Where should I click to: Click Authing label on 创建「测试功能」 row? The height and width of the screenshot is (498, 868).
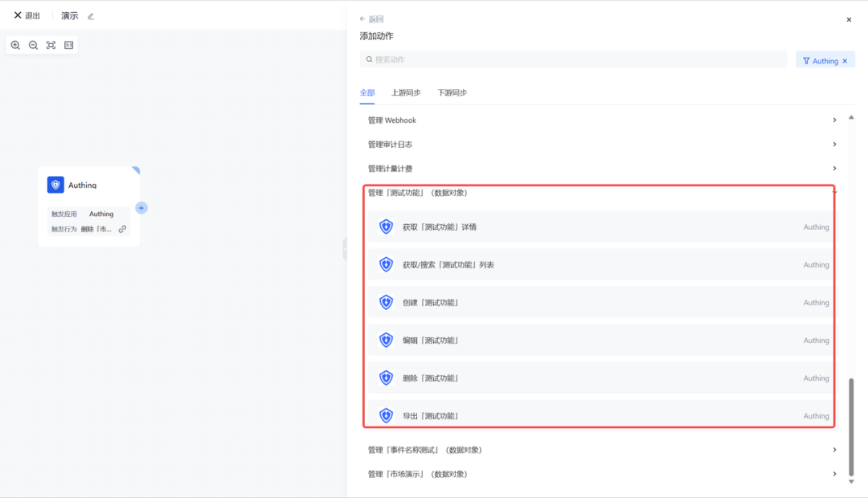click(x=816, y=303)
